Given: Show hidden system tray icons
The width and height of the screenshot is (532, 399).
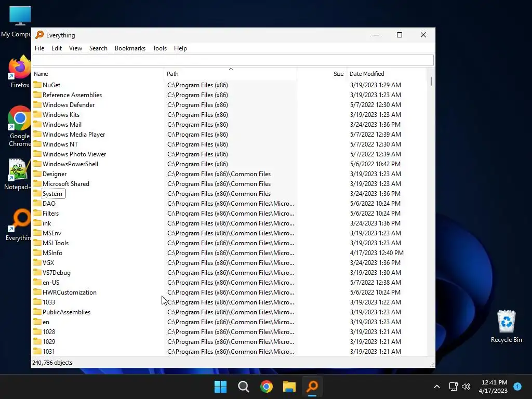Looking at the screenshot, I should click(x=436, y=387).
